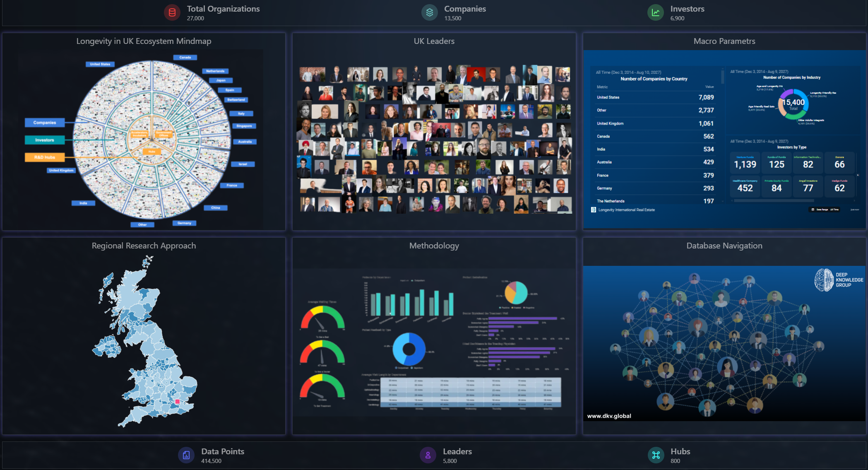Click the red Total Organizations database icon
Screen dimensions: 868x470
coord(172,13)
